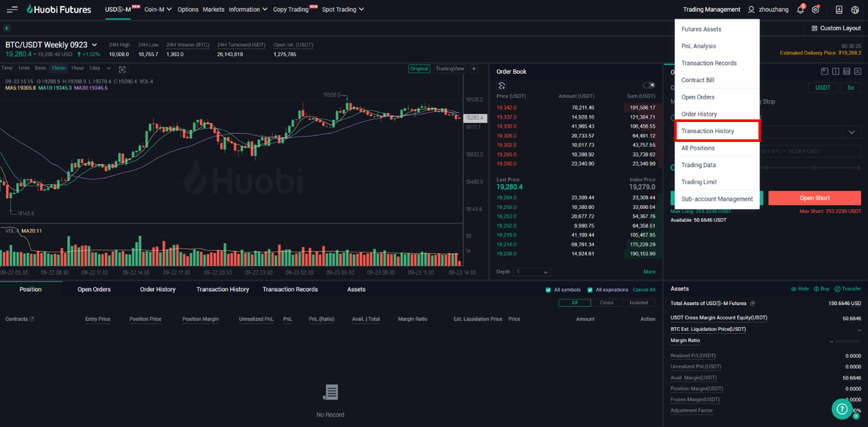Click the download app icon in header

click(839, 10)
